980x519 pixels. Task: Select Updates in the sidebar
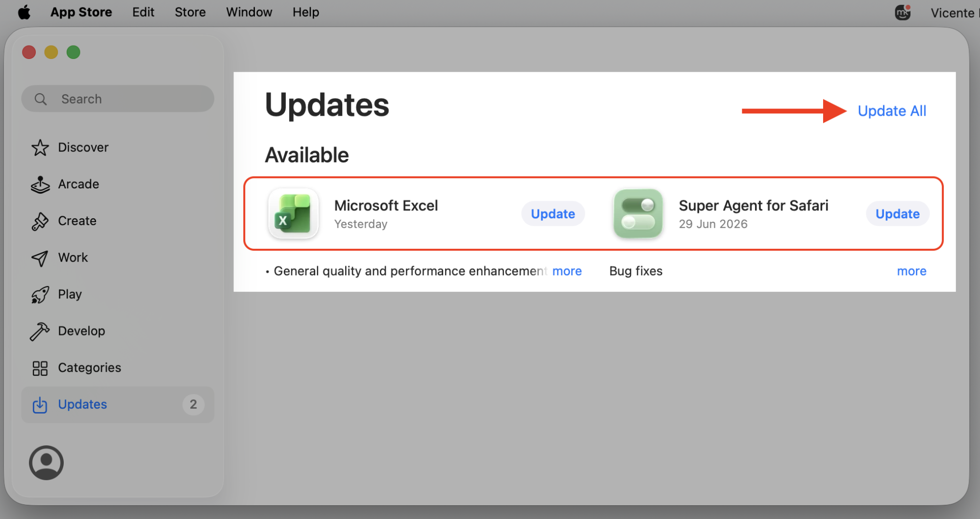tap(118, 405)
